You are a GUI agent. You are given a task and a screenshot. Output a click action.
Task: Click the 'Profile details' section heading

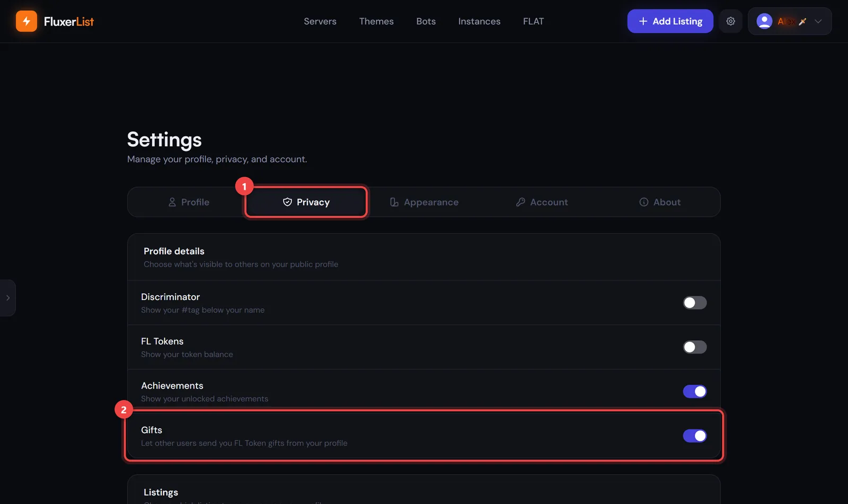pos(174,251)
